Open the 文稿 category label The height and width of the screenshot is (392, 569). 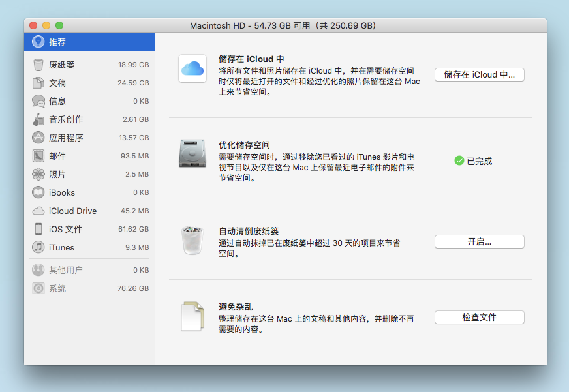coord(57,83)
